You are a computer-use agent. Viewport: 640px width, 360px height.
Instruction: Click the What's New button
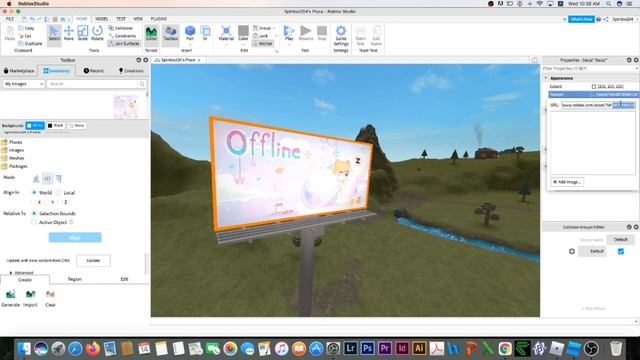tap(581, 19)
